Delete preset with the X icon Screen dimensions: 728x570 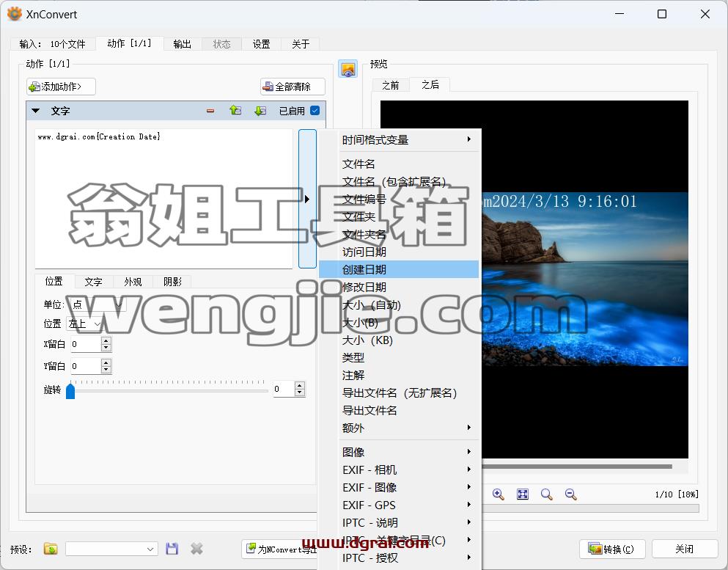click(x=197, y=549)
